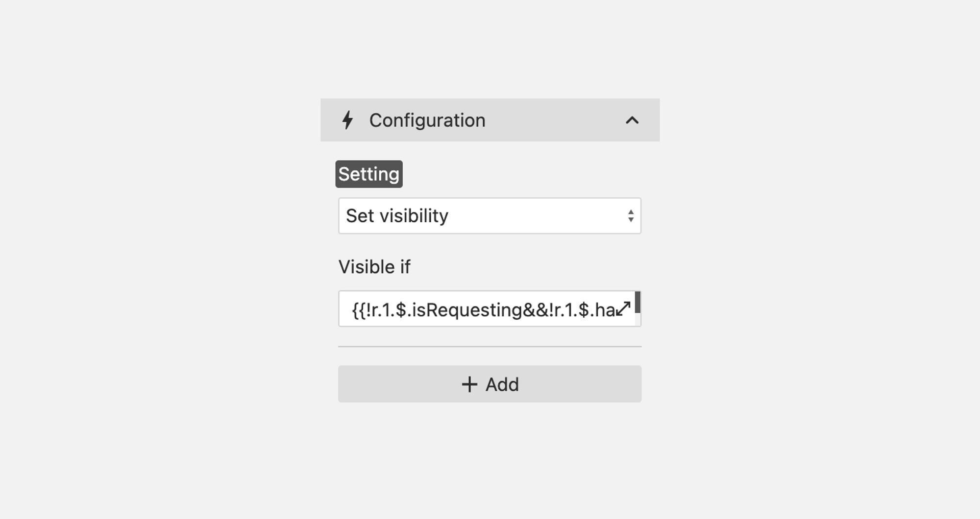Click the Visible if label
This screenshot has width=980, height=519.
click(x=374, y=267)
